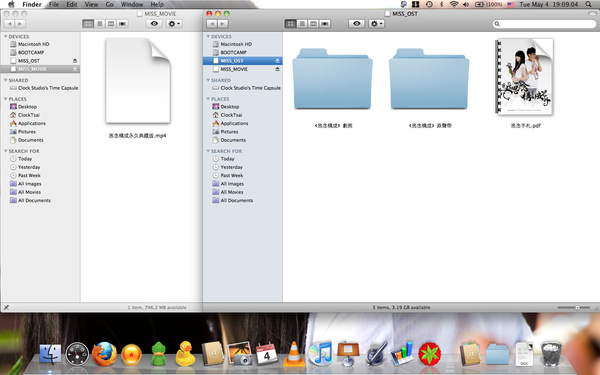Open the Edit menu
Viewport: 600px width, 375px height.
[x=72, y=5]
